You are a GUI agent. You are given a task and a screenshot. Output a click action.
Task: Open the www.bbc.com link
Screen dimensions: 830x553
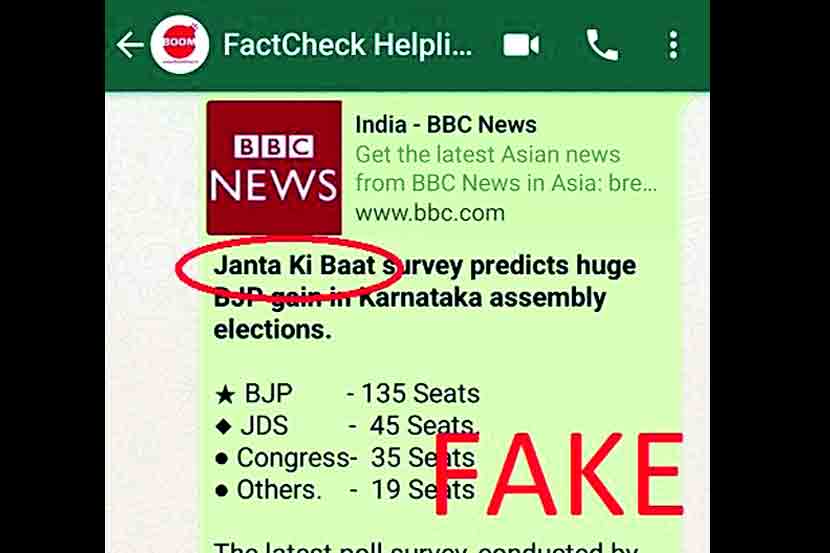click(x=430, y=213)
